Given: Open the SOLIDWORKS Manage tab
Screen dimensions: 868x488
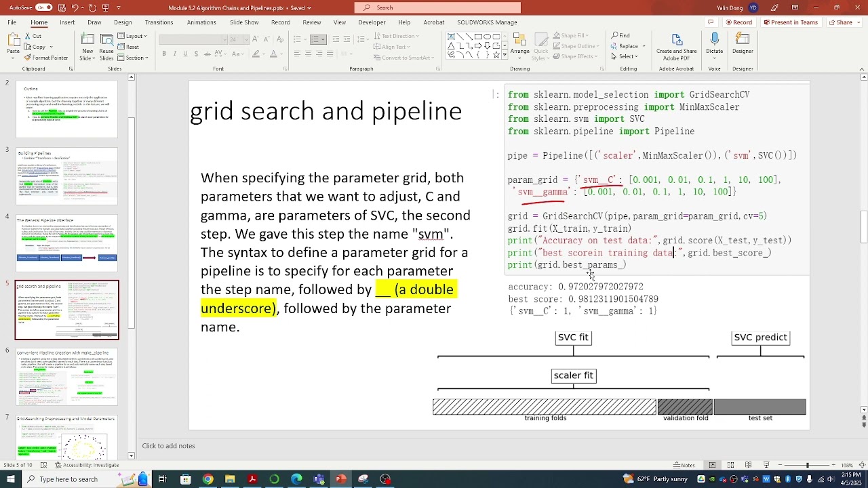Looking at the screenshot, I should [487, 22].
